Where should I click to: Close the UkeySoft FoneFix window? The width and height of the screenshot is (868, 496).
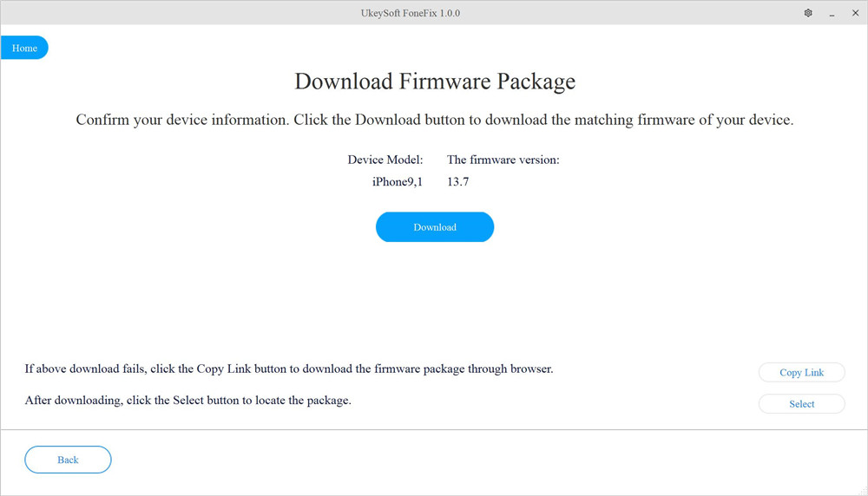[853, 13]
